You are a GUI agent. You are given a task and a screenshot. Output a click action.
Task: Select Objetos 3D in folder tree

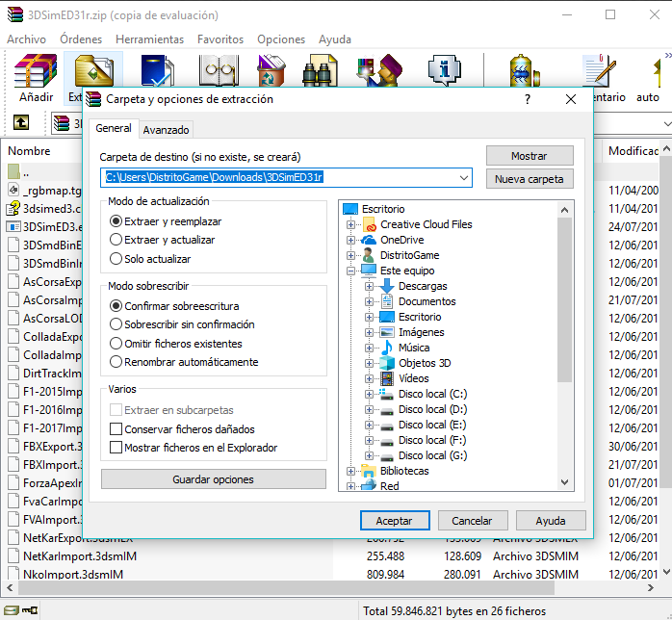425,363
